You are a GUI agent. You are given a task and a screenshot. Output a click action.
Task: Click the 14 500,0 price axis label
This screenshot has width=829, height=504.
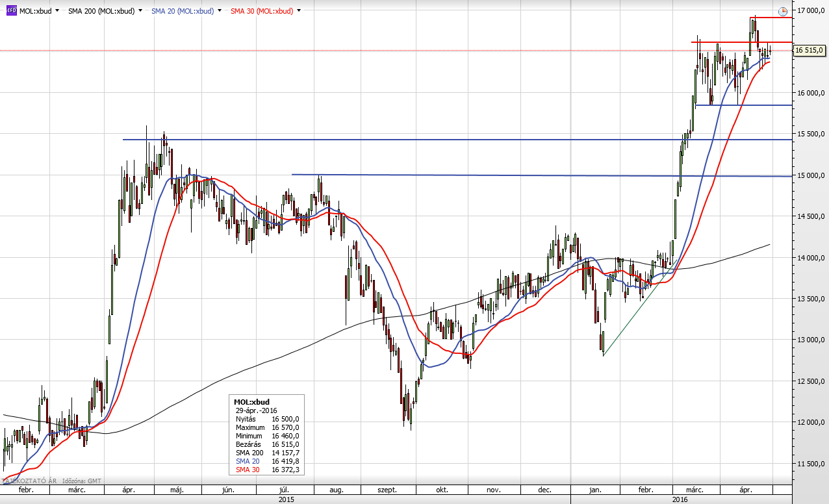(x=811, y=216)
